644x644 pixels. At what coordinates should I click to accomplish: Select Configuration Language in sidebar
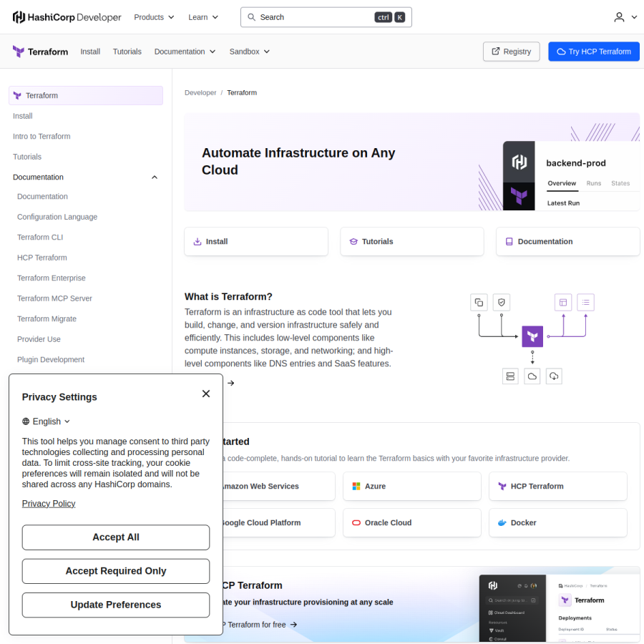click(57, 217)
